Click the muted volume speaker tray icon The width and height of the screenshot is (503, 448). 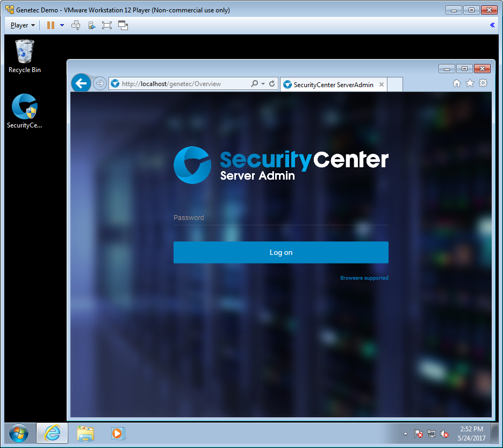coord(444,433)
